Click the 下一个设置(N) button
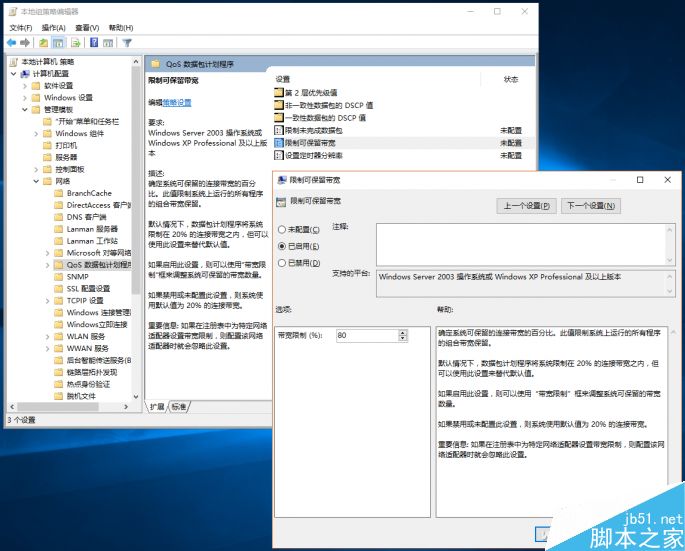The width and height of the screenshot is (685, 551). 591,206
